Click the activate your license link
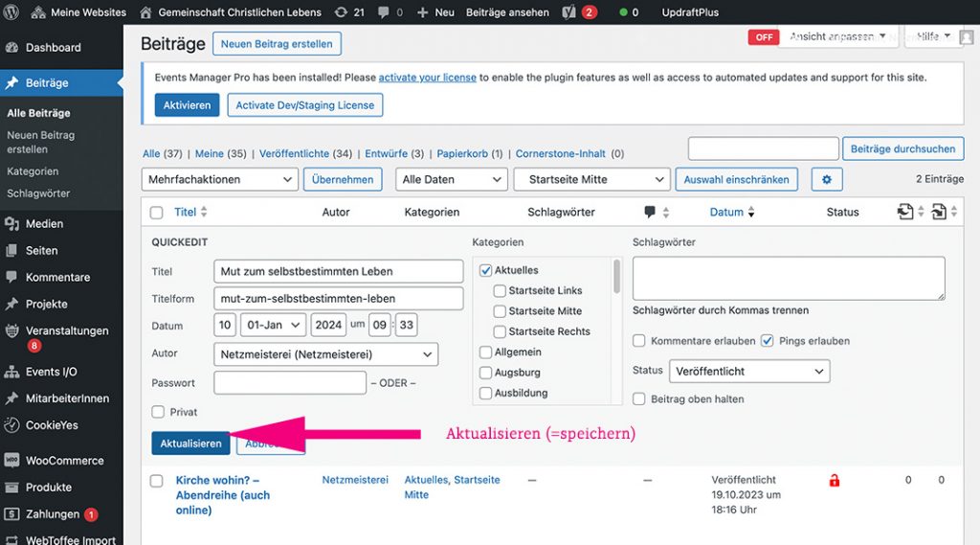Image resolution: width=980 pixels, height=545 pixels. tap(427, 77)
